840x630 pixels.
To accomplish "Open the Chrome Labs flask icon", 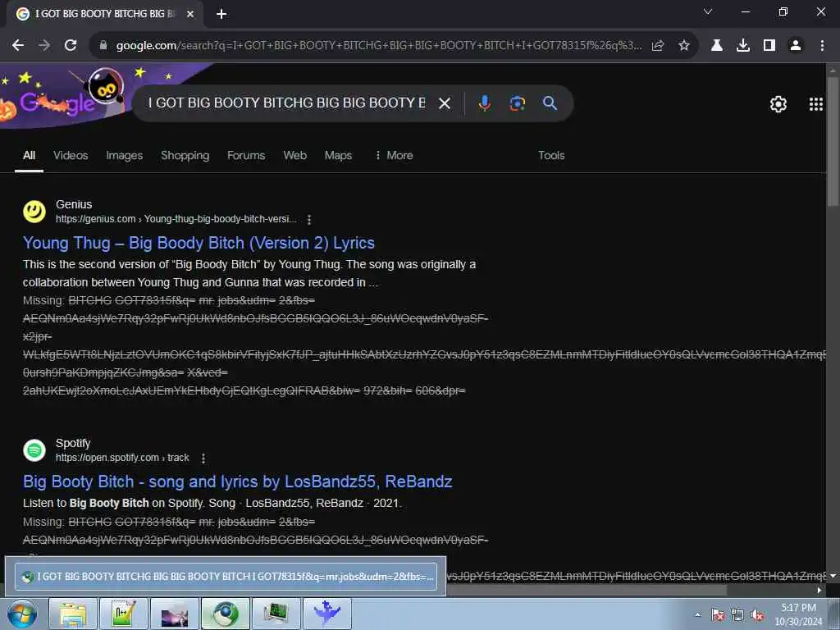I will point(716,46).
